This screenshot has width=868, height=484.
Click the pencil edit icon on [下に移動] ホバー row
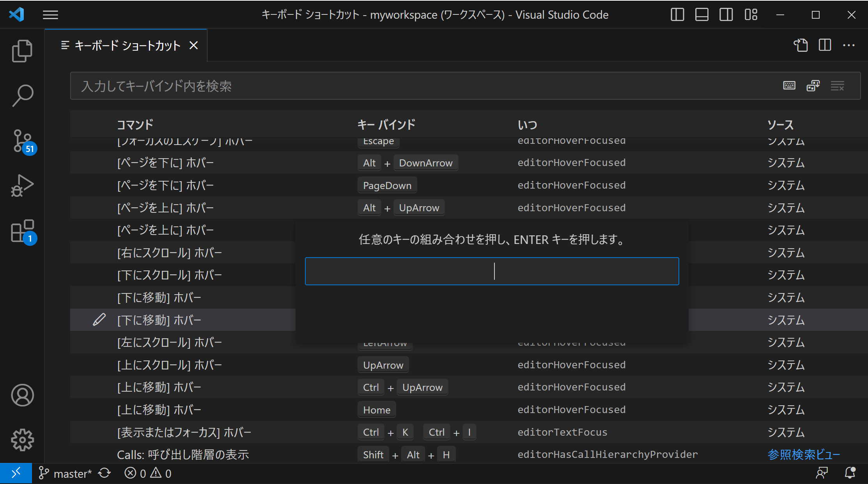pyautogui.click(x=99, y=320)
